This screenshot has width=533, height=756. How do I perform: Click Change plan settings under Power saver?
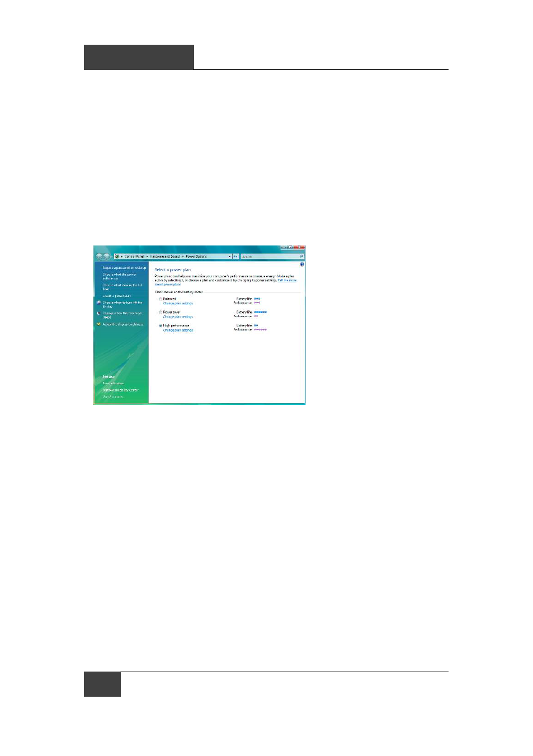tap(178, 317)
